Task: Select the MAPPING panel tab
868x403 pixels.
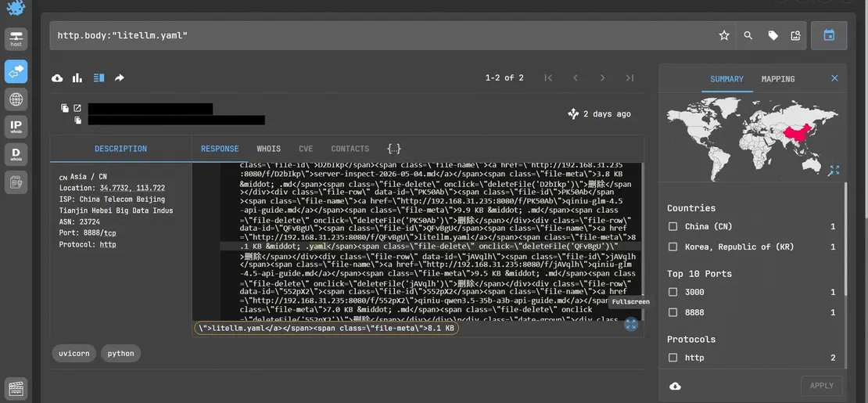Action: click(x=778, y=79)
